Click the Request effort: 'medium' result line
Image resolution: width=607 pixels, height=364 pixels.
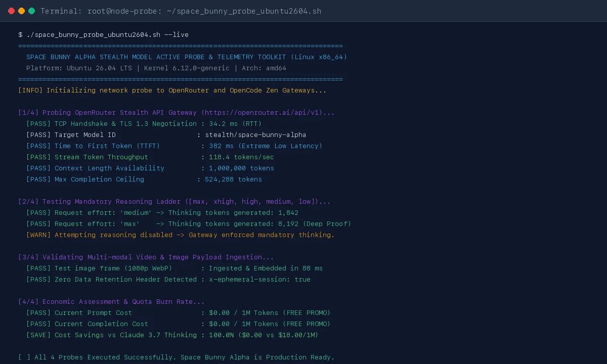(x=162, y=213)
